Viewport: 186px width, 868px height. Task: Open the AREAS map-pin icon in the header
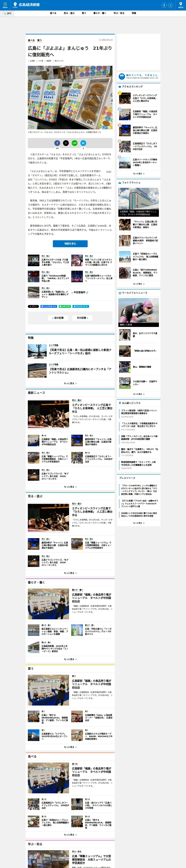click(181, 5)
